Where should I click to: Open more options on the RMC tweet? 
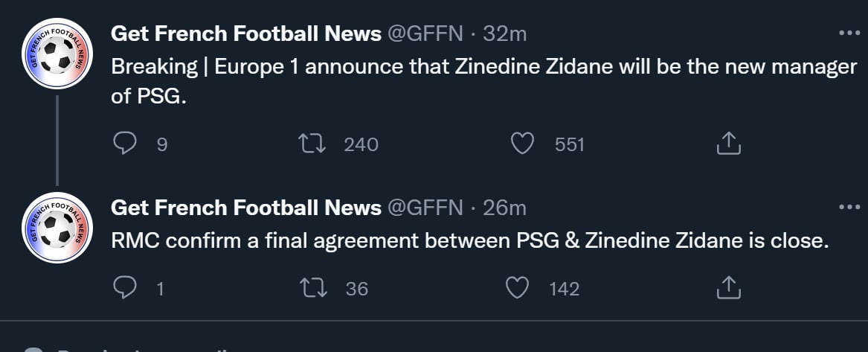(x=848, y=208)
